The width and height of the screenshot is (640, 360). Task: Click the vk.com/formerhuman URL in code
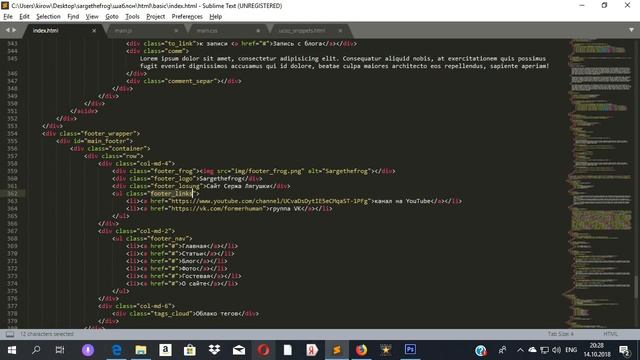[x=218, y=209]
